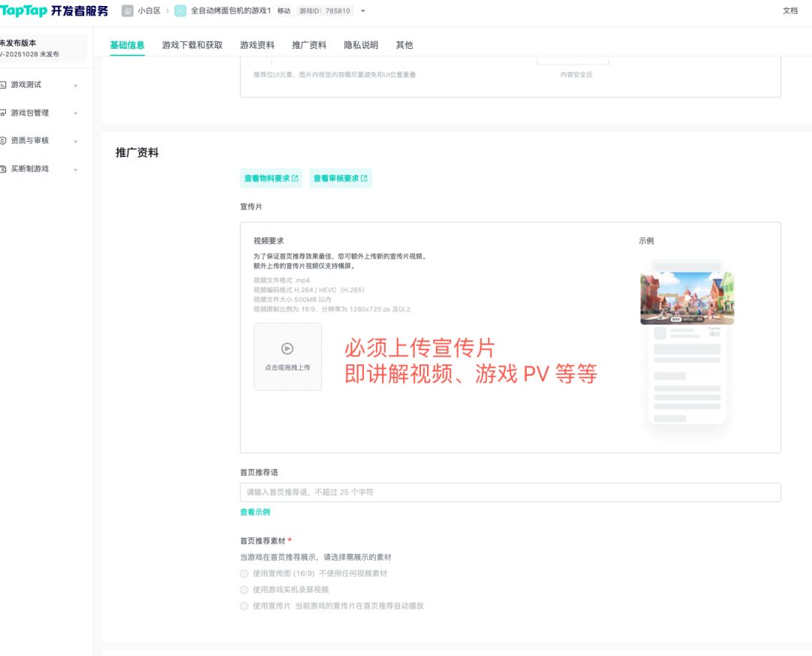Click the play icon in video upload box
Screen dimensions: 812x656
287,349
